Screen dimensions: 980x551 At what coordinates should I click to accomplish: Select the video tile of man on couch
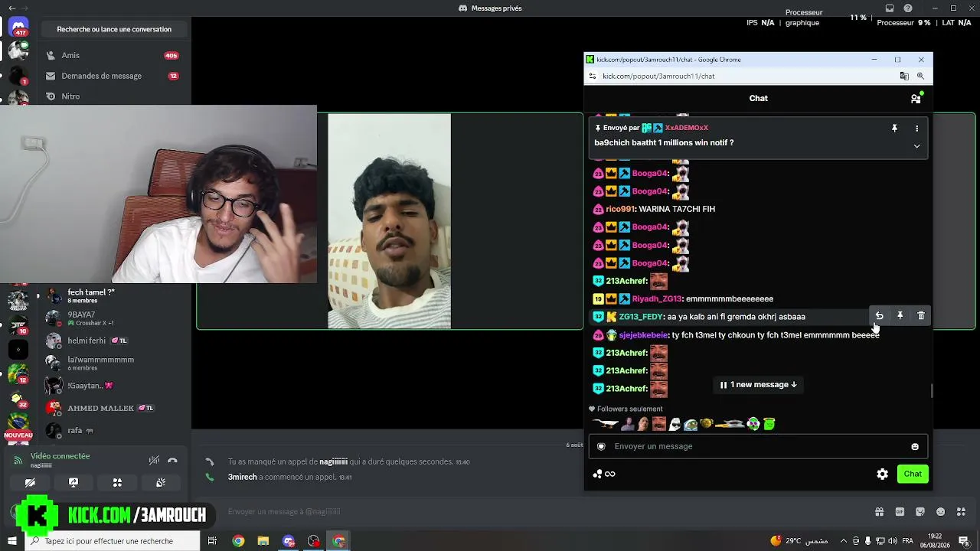coord(390,221)
